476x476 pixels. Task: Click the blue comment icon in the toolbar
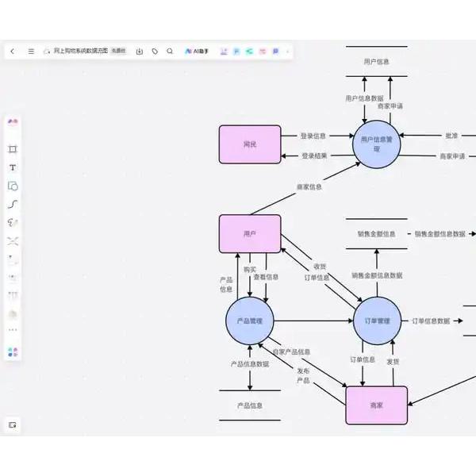click(275, 52)
